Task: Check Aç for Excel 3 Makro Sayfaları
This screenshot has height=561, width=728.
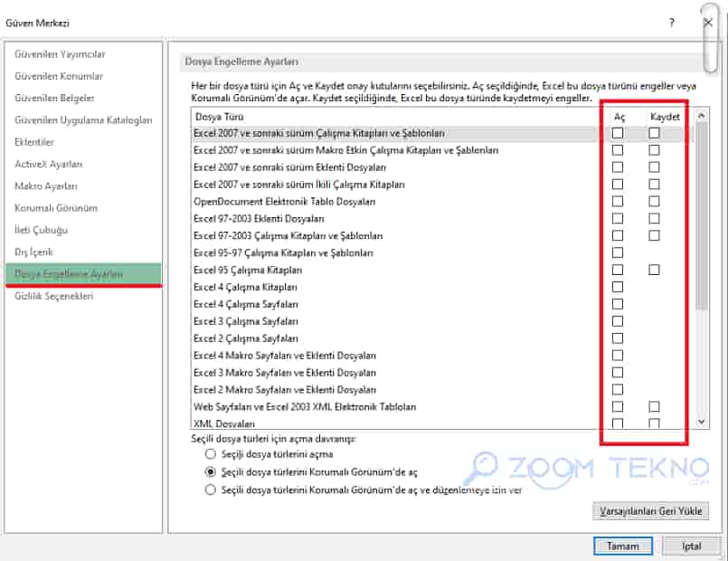Action: click(x=618, y=373)
